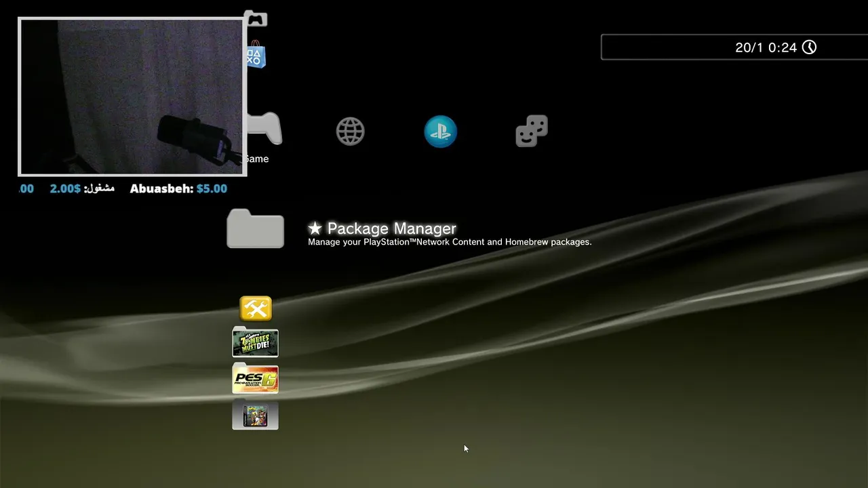The image size is (868, 488).
Task: Click the clock icon next to the time
Action: point(809,47)
